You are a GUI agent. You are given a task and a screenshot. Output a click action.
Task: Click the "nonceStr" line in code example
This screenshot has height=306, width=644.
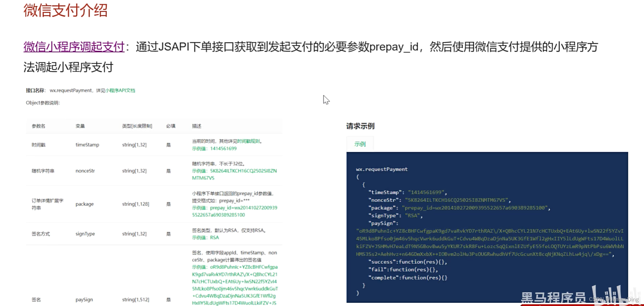[x=440, y=200]
